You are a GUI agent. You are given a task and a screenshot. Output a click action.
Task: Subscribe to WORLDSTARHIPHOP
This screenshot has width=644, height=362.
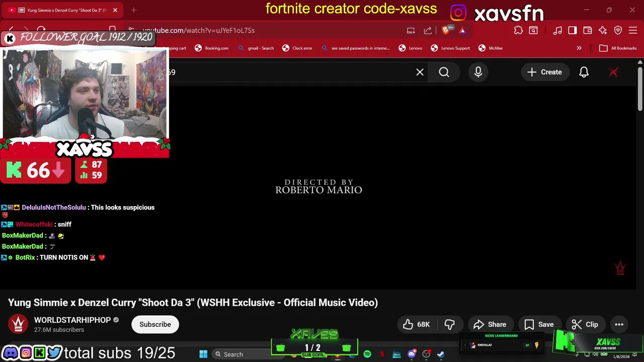pyautogui.click(x=155, y=324)
